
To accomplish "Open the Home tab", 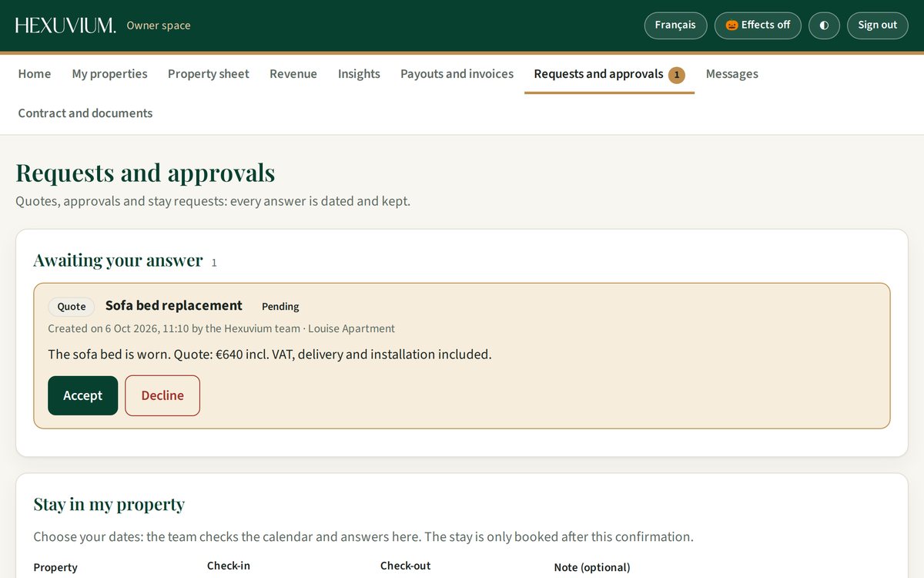I will 35,74.
